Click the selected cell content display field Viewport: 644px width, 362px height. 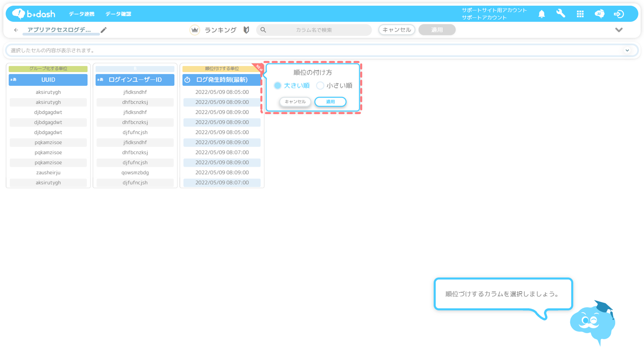(322, 50)
